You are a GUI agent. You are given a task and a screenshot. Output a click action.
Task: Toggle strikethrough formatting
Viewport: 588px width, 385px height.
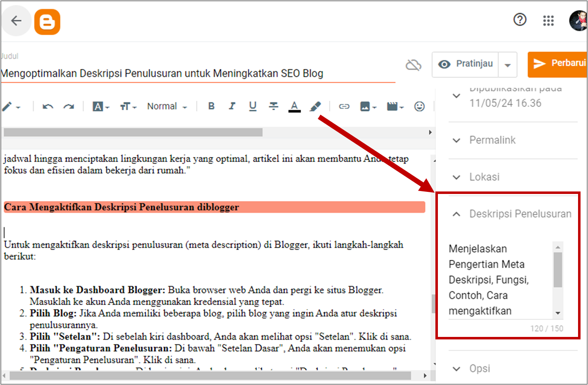click(x=274, y=107)
